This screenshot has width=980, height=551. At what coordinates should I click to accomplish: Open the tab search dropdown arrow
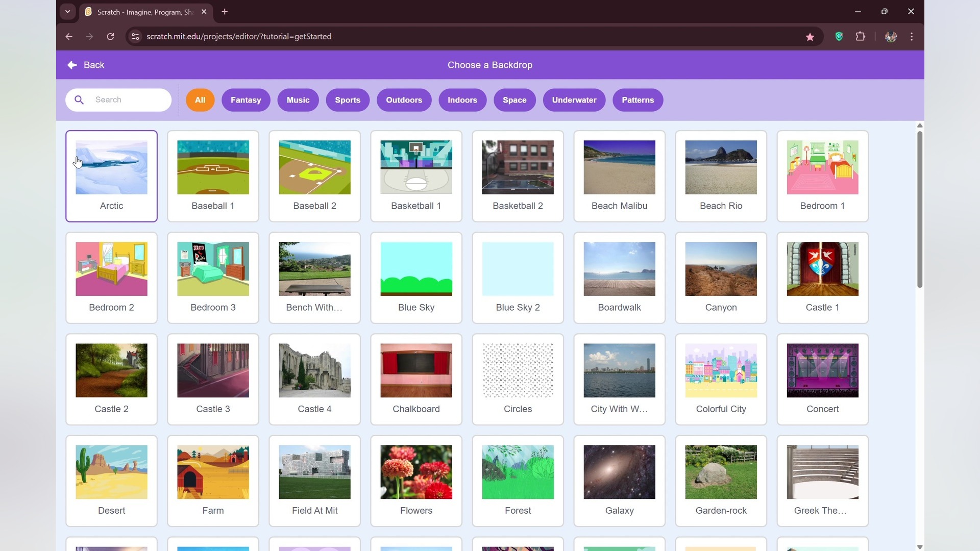pos(67,12)
